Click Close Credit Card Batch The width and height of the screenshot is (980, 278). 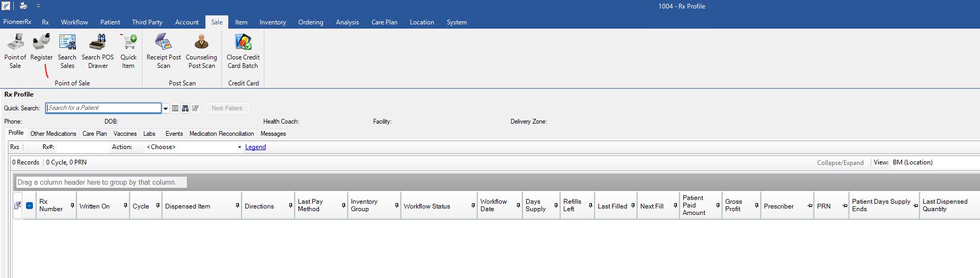tap(243, 51)
